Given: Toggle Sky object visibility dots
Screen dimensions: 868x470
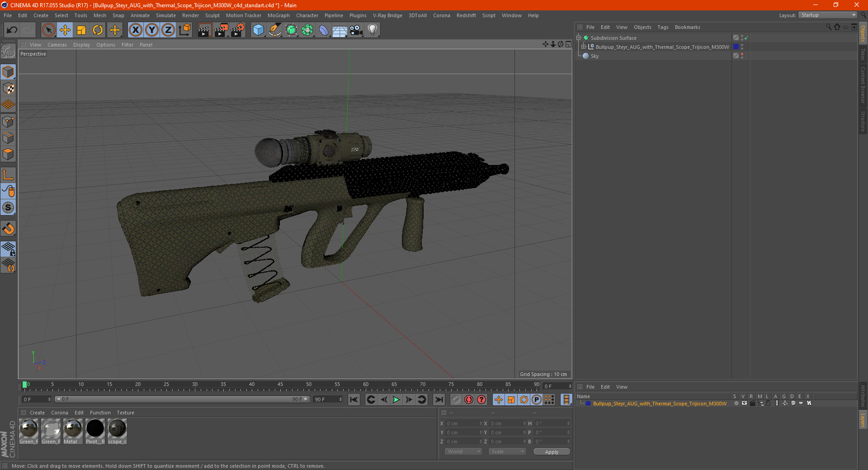Looking at the screenshot, I should [742, 56].
